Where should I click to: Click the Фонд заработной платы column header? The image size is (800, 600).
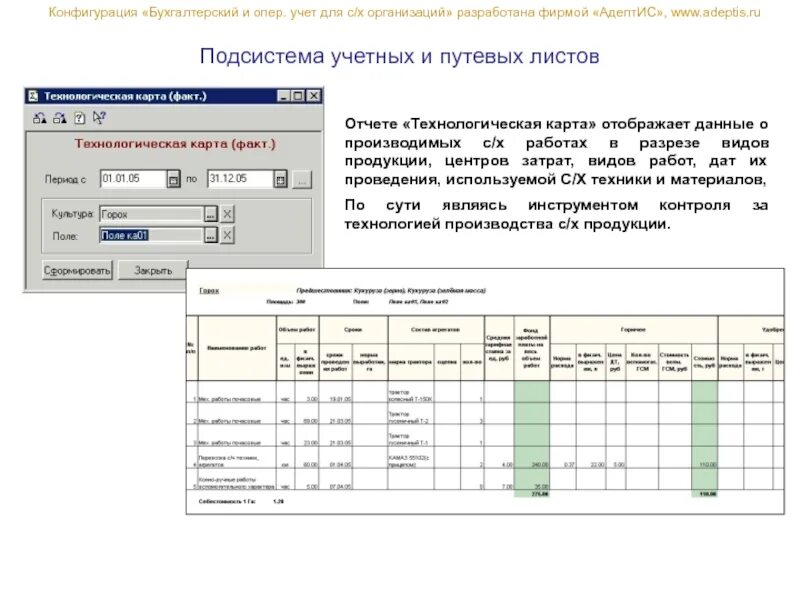coord(532,348)
